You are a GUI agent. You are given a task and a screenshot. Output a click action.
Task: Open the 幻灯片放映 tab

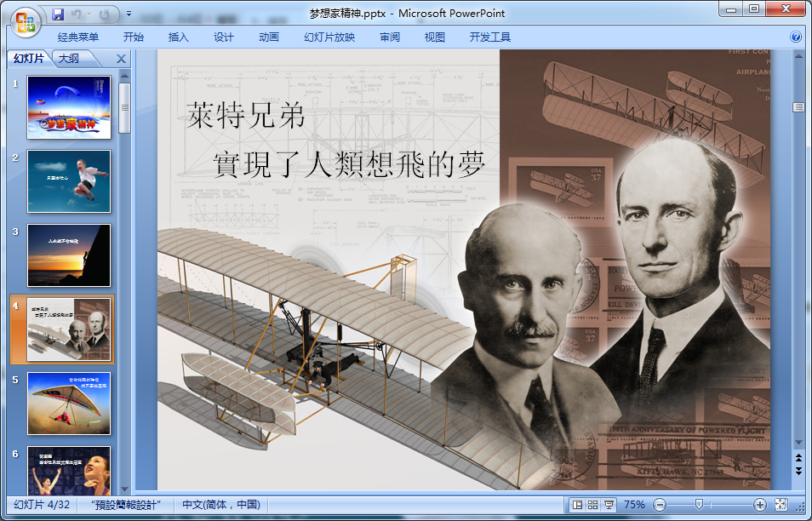(329, 37)
